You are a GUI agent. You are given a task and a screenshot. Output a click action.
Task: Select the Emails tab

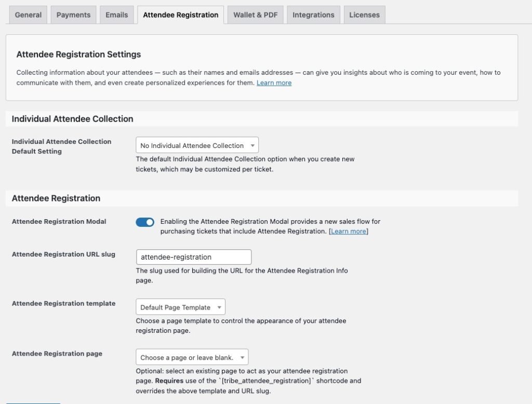click(x=116, y=15)
